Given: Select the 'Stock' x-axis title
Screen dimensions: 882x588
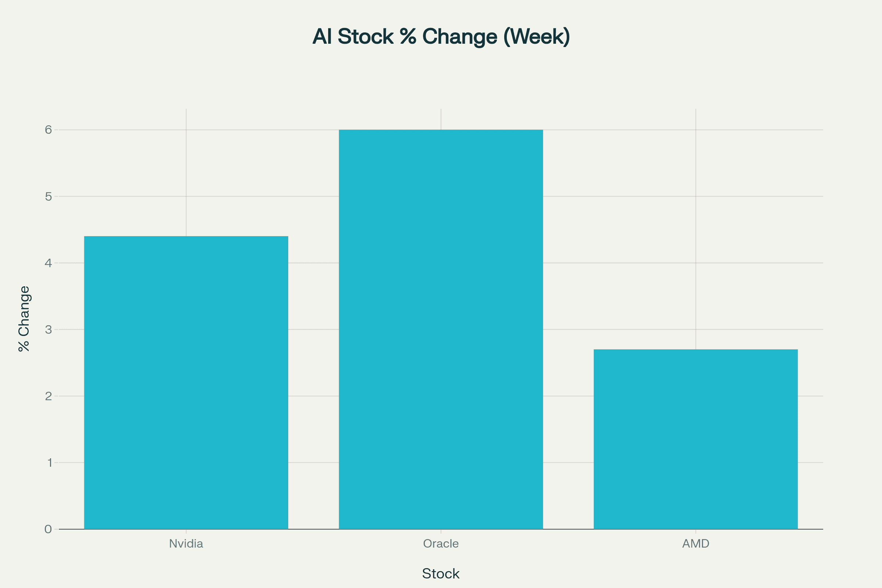Looking at the screenshot, I should 441,574.
